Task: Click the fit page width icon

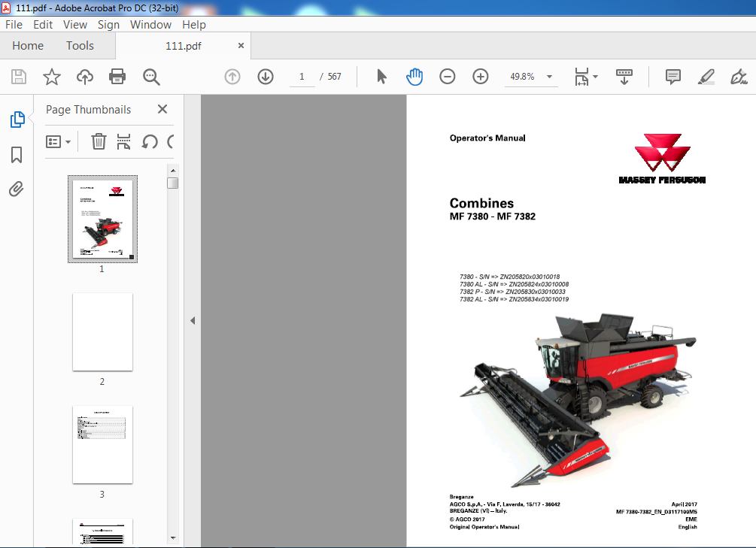Action: click(581, 77)
